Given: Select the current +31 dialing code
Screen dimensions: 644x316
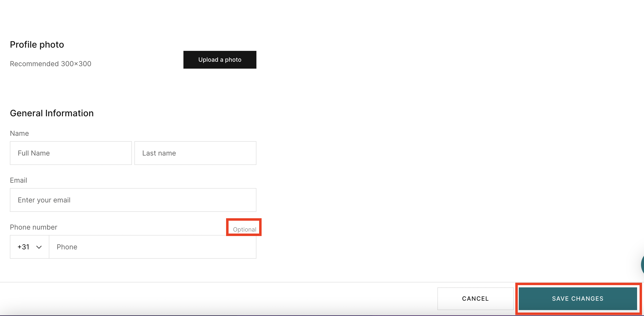Looking at the screenshot, I should [23, 247].
